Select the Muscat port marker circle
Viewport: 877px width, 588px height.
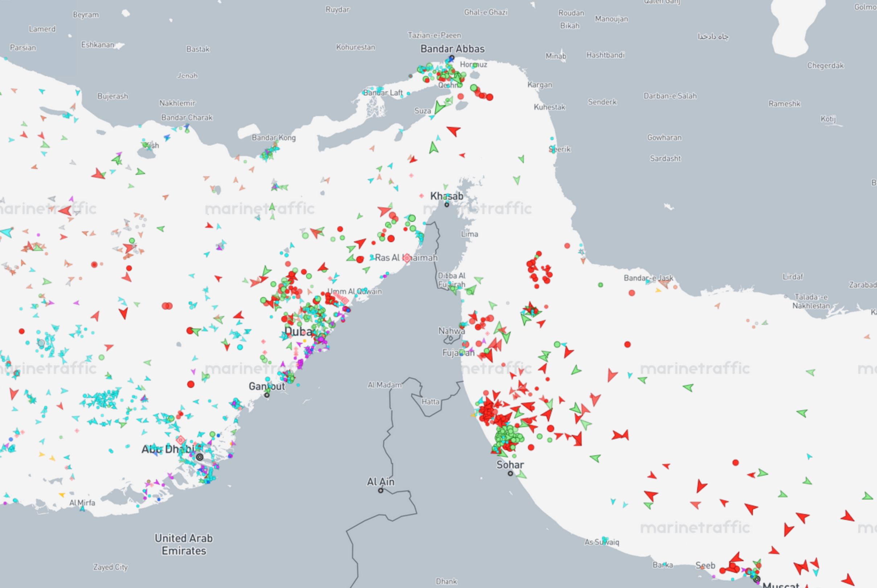tap(757, 579)
